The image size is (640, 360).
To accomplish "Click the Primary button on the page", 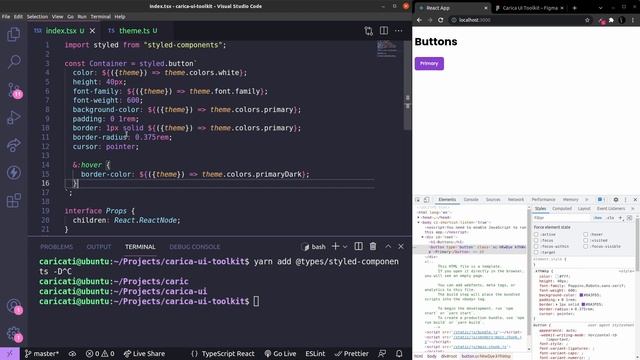I will [429, 64].
